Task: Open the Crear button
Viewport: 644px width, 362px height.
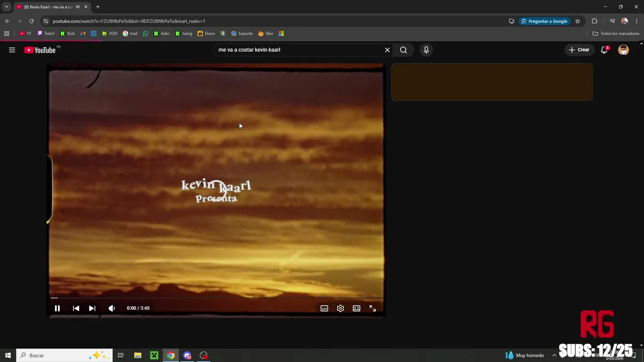Action: (579, 50)
